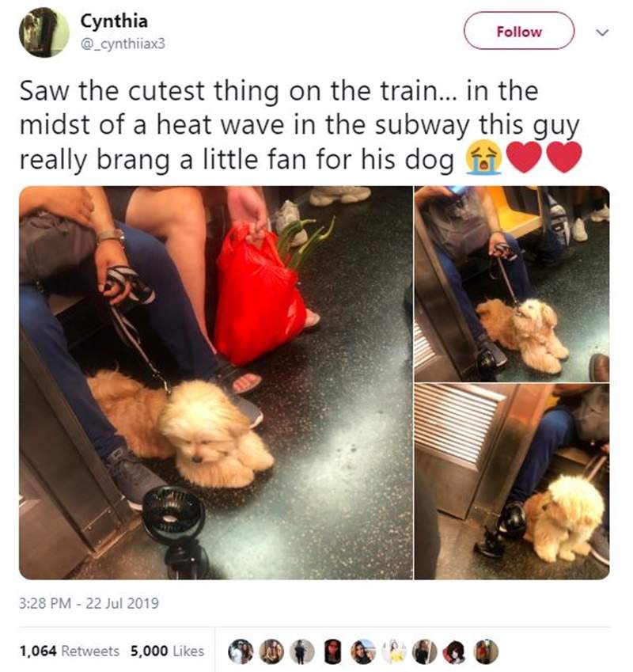Click the last liker avatar in the row
The height and width of the screenshot is (672, 633).
click(486, 651)
